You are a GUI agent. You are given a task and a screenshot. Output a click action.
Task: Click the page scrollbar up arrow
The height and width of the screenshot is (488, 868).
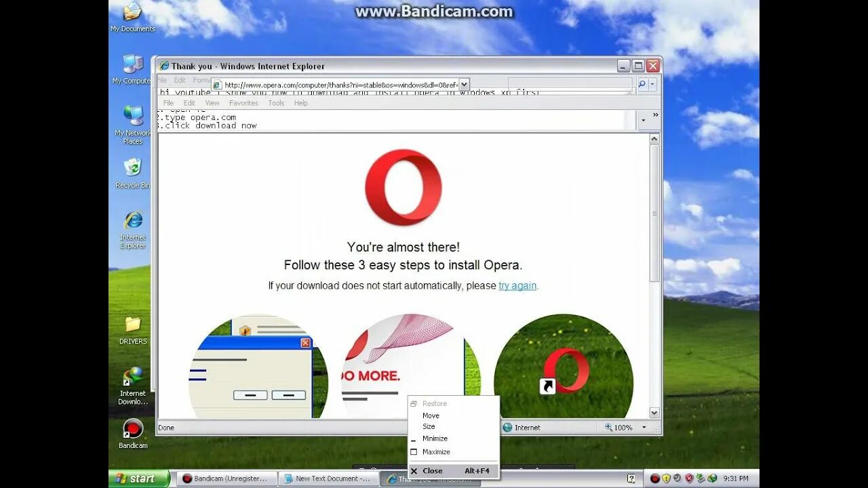point(654,139)
